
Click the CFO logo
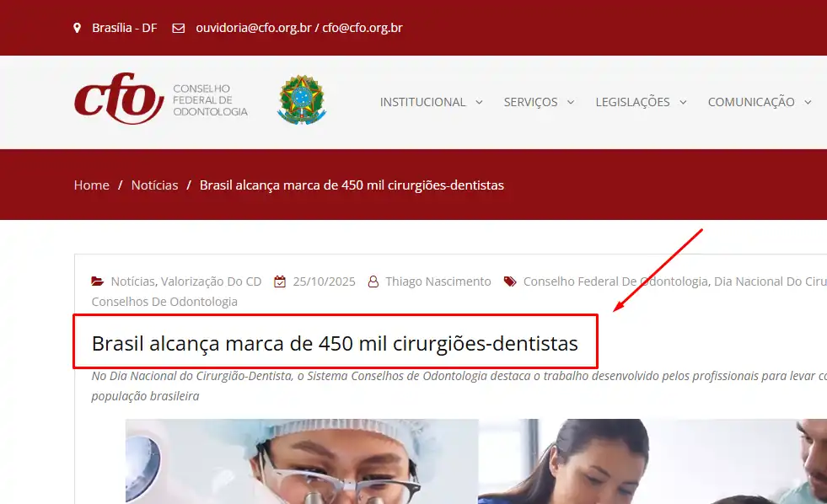(x=119, y=99)
